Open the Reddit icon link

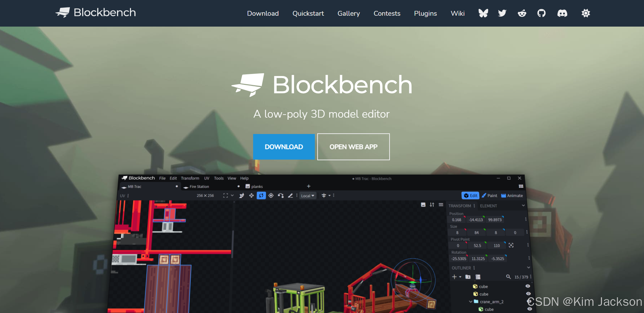(522, 13)
